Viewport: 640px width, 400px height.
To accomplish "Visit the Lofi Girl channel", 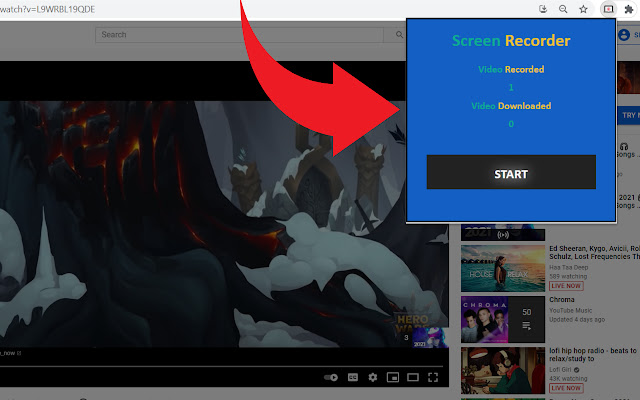I will coord(560,370).
